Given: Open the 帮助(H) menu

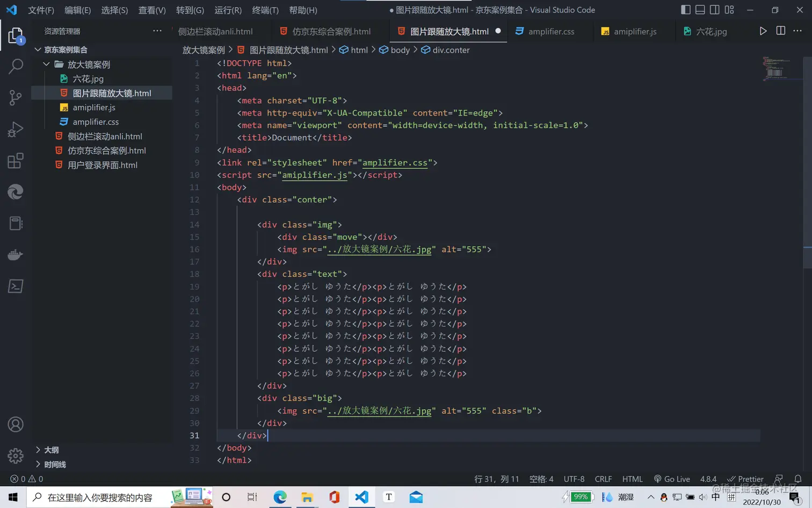Looking at the screenshot, I should pyautogui.click(x=303, y=10).
